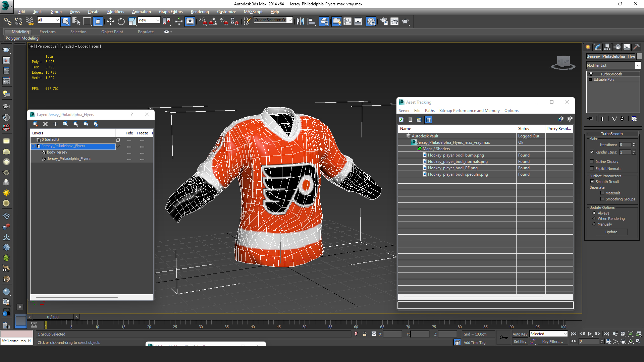Choose the Select and Rotate tool
The height and width of the screenshot is (362, 644).
click(x=121, y=21)
